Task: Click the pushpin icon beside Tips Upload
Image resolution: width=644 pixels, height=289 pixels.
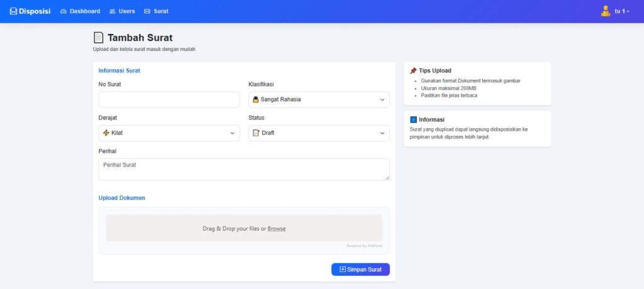Action: [x=413, y=70]
